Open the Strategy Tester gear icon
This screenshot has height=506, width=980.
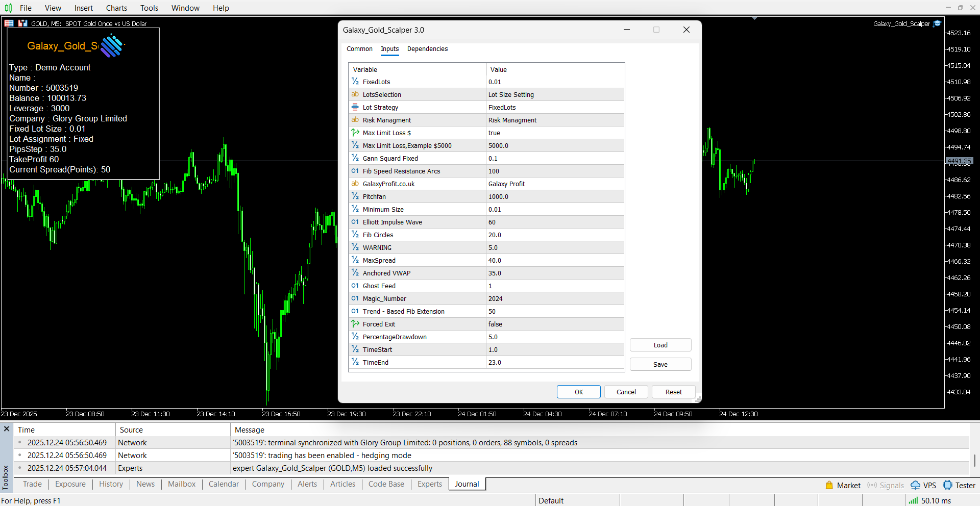(x=948, y=485)
